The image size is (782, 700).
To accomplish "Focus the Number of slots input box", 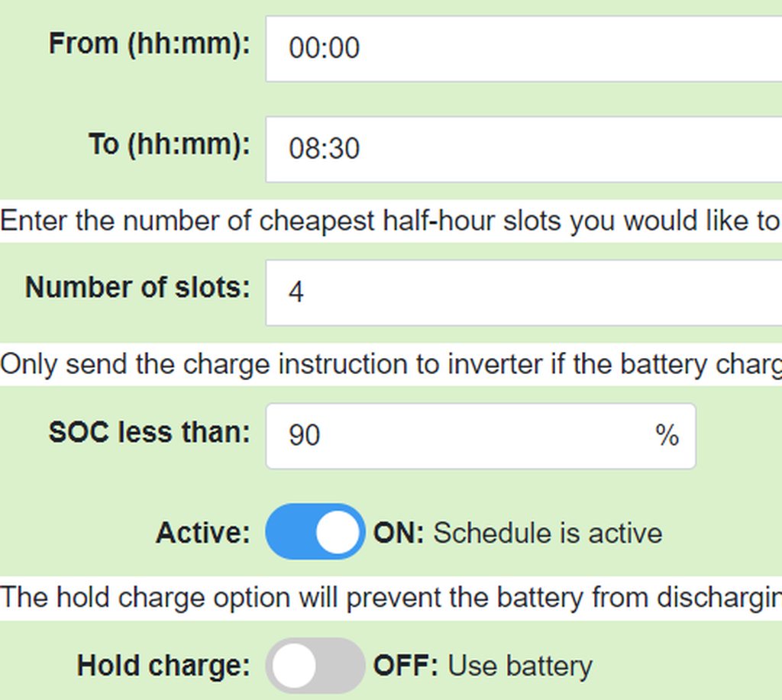I will click(524, 292).
